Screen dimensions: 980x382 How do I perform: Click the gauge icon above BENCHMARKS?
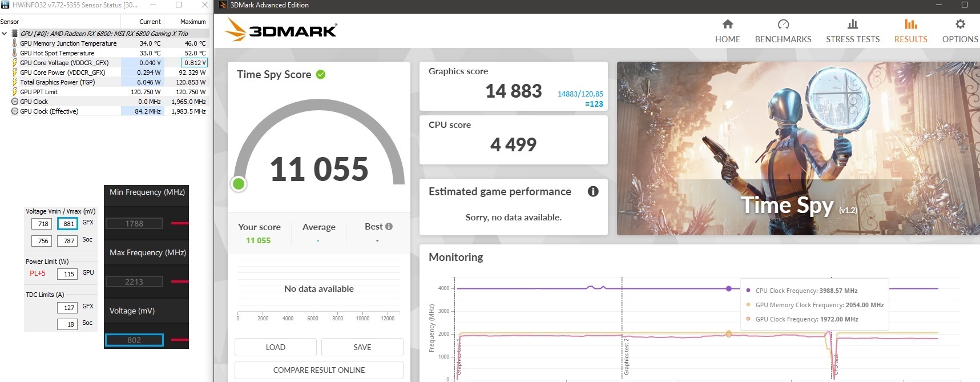[x=783, y=24]
